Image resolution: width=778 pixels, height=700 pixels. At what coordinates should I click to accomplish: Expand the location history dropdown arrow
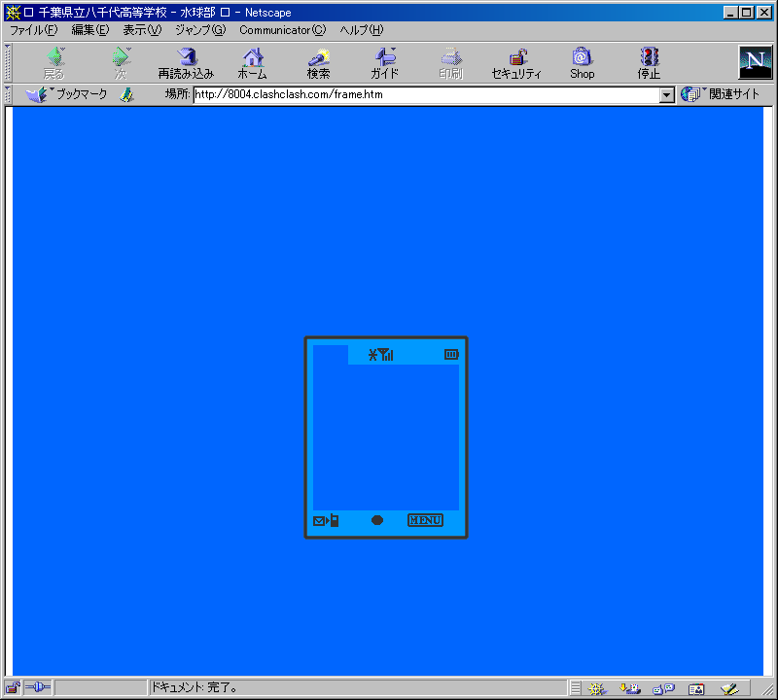(x=667, y=94)
